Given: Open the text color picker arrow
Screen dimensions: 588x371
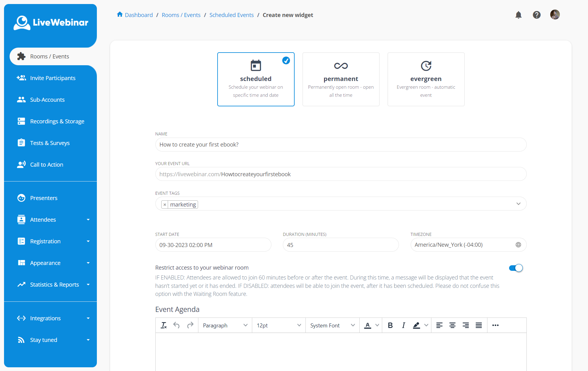Looking at the screenshot, I should [377, 325].
